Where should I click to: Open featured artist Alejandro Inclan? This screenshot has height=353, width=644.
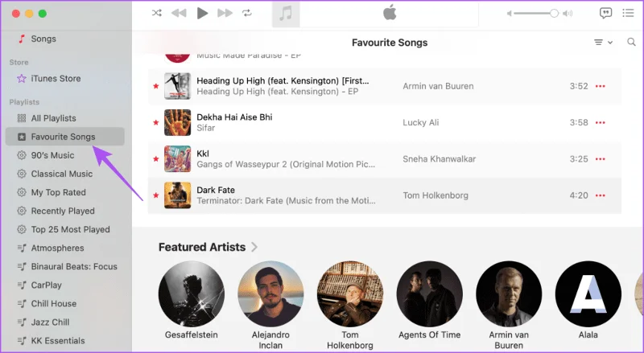pos(270,293)
